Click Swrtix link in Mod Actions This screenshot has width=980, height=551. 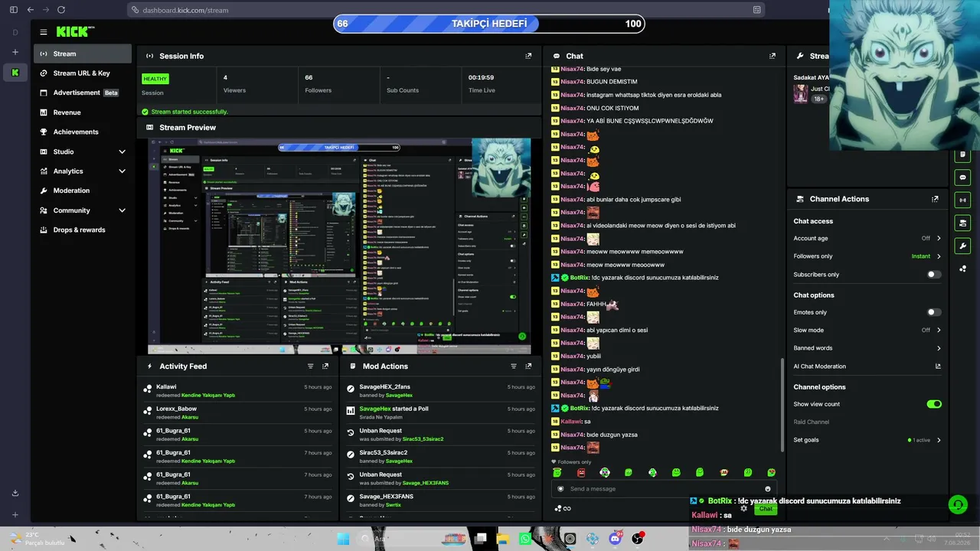[x=393, y=505]
